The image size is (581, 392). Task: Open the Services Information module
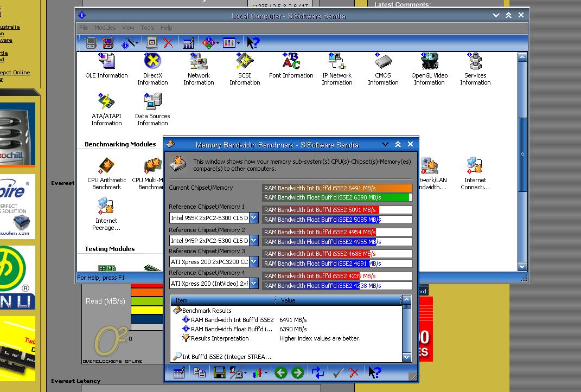475,69
